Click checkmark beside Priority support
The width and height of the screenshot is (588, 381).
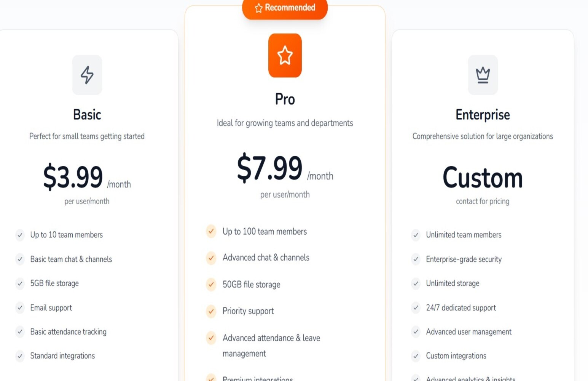(211, 311)
